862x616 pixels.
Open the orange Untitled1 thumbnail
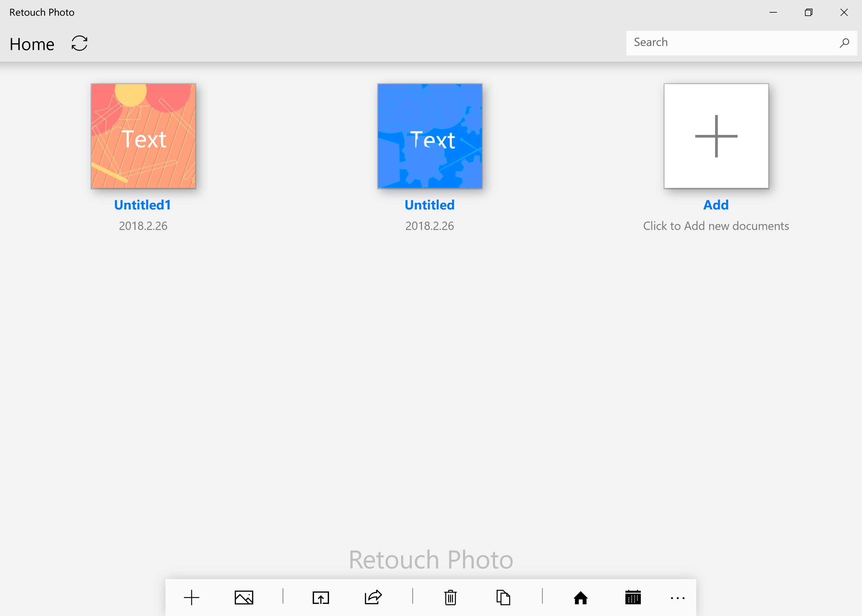coord(144,136)
